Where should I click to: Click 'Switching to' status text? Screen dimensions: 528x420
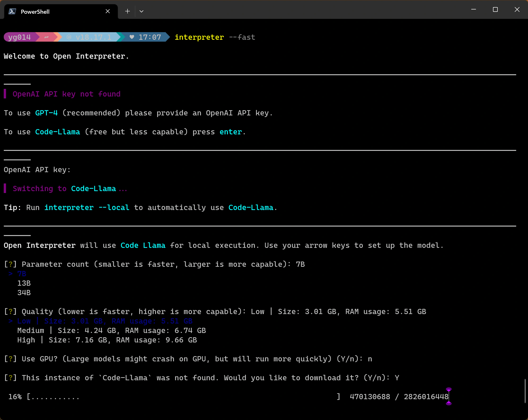40,189
